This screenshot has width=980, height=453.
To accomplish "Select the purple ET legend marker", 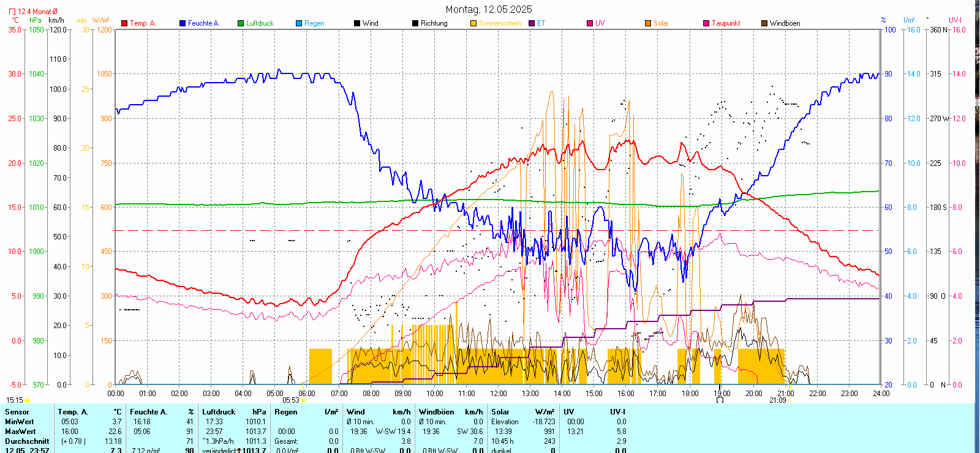I will 532,23.
